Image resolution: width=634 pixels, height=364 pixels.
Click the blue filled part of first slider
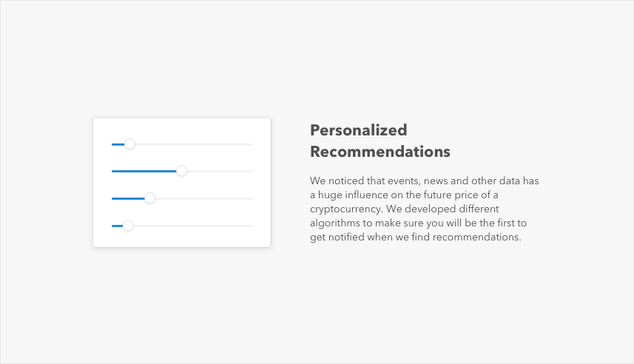pyautogui.click(x=117, y=144)
